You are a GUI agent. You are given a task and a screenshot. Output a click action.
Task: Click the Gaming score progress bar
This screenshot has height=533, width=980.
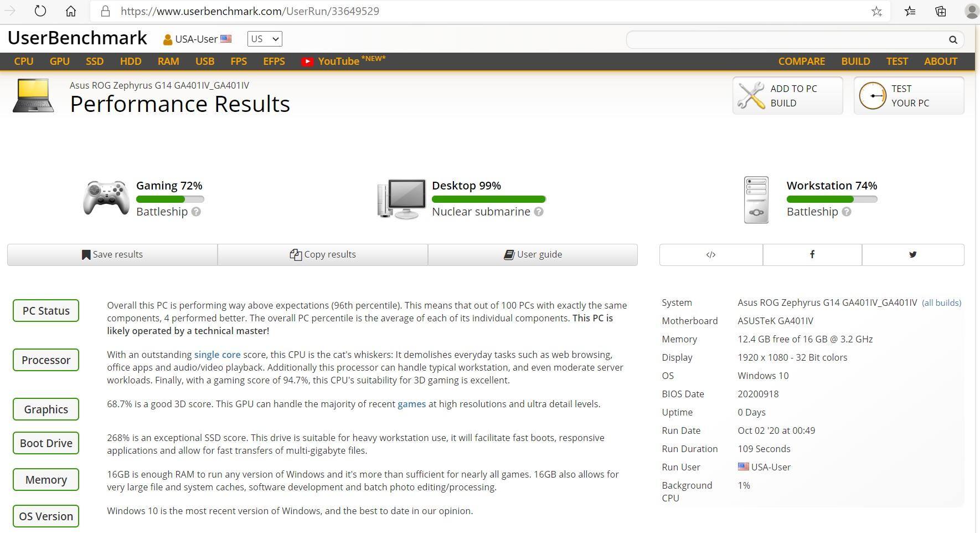[170, 199]
